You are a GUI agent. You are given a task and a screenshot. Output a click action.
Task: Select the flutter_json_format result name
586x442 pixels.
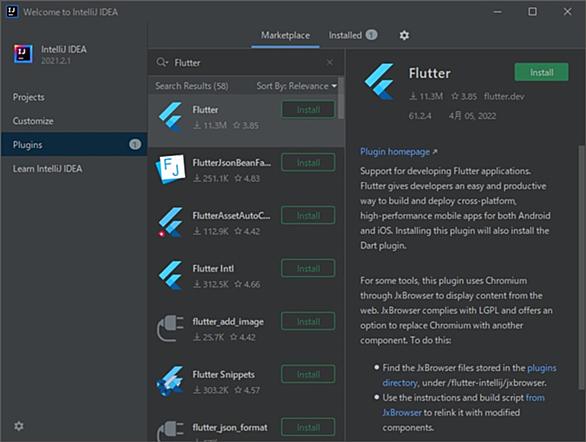pos(230,427)
